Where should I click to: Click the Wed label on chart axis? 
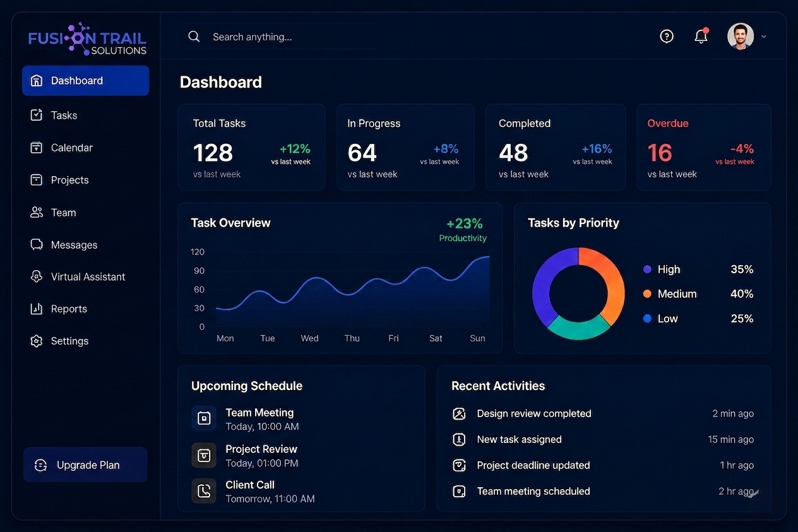click(309, 338)
